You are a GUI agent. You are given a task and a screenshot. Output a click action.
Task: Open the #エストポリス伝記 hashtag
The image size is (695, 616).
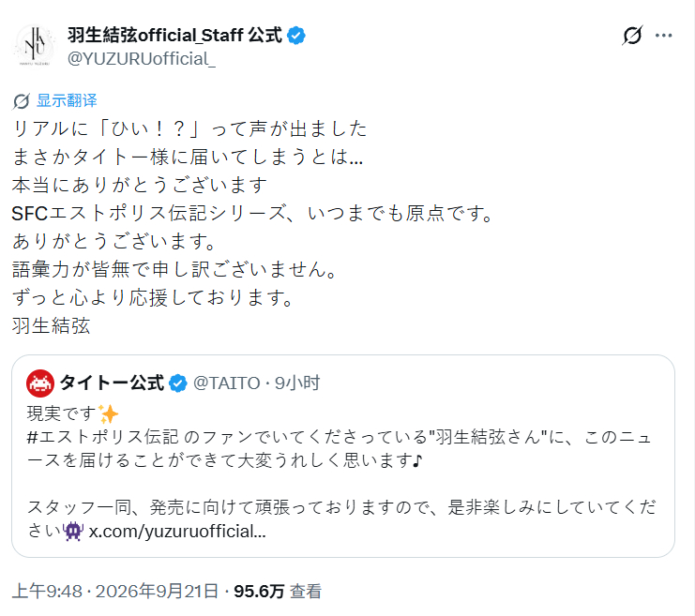click(102, 438)
